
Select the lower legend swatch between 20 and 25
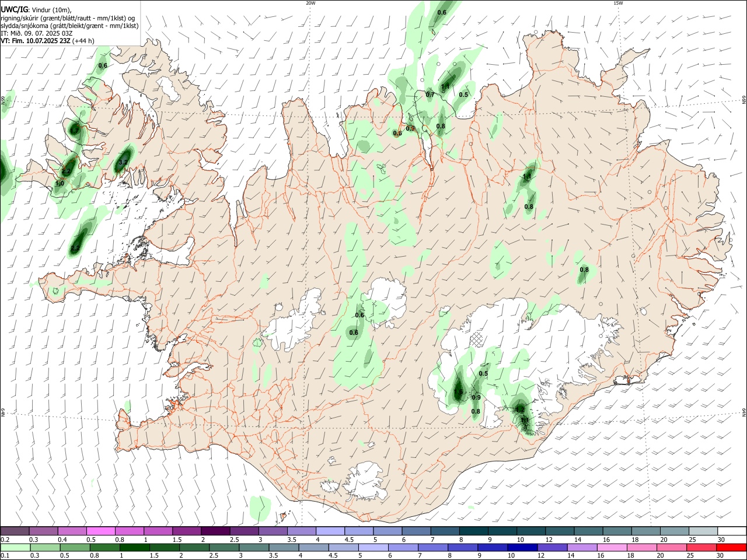click(x=671, y=547)
